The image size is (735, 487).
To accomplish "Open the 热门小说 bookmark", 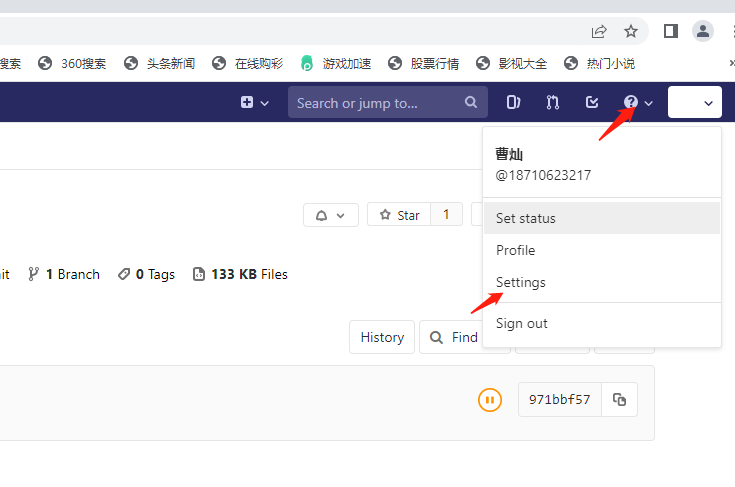I will tap(599, 63).
